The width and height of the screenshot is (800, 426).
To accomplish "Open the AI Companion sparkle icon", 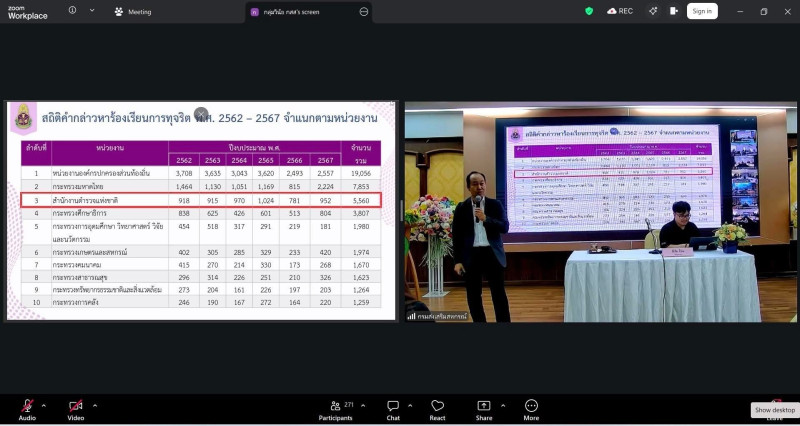I will 652,11.
